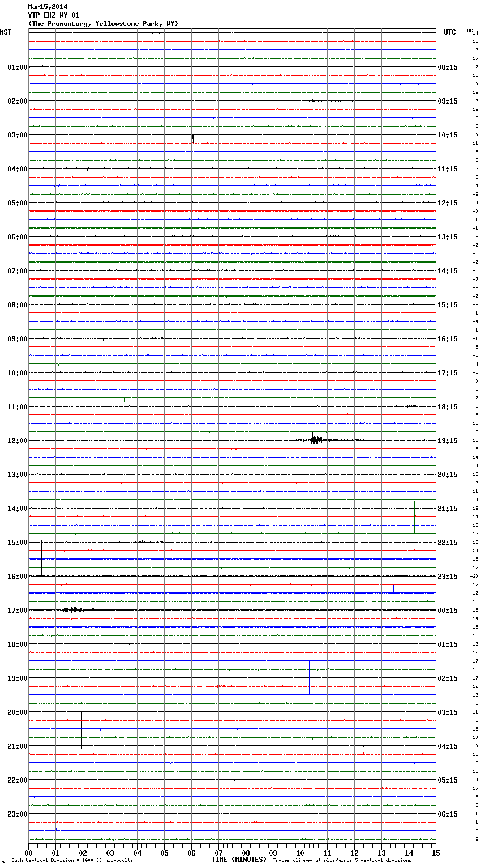The image size is (481, 868).
Task: Select the 20:00 MST time label
Action: (17, 712)
